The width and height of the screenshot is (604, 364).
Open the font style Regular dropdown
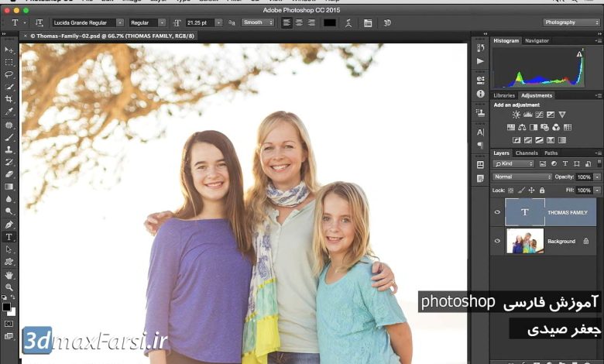pos(162,22)
